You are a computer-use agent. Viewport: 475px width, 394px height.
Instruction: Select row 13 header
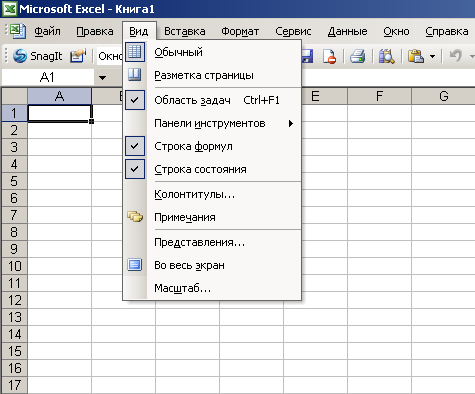14,317
